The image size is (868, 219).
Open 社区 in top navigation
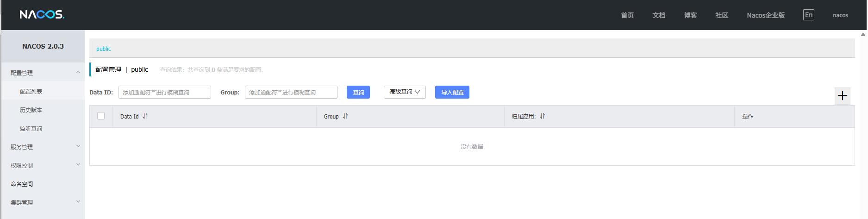coord(722,15)
